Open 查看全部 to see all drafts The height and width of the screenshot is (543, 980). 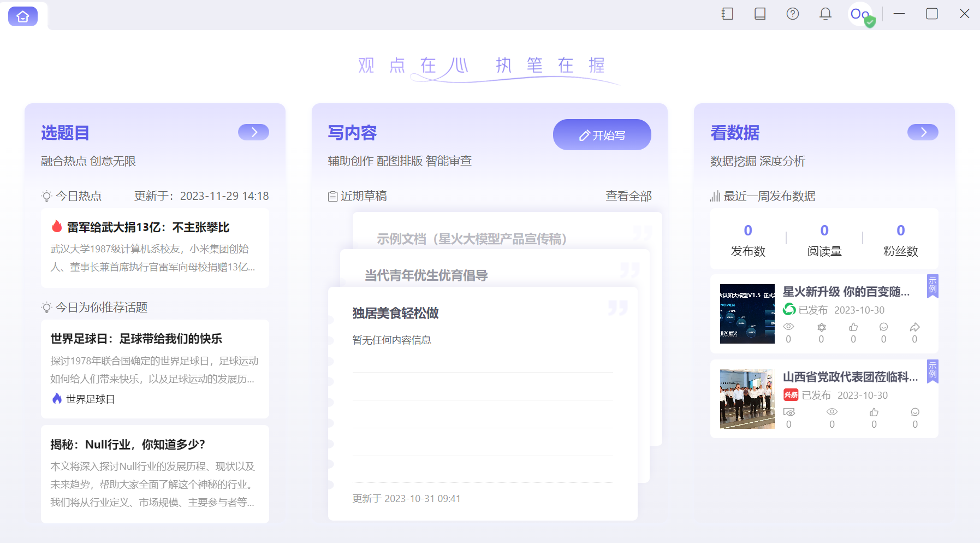click(x=628, y=196)
